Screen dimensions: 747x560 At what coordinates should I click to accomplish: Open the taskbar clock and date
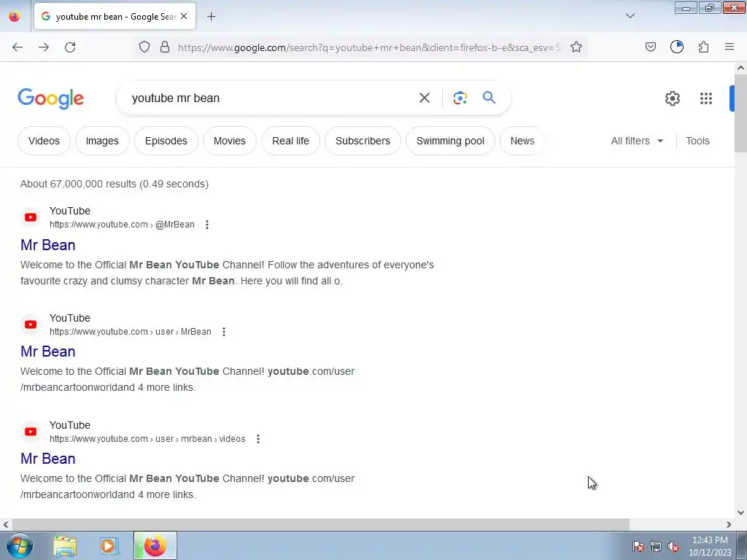point(710,546)
